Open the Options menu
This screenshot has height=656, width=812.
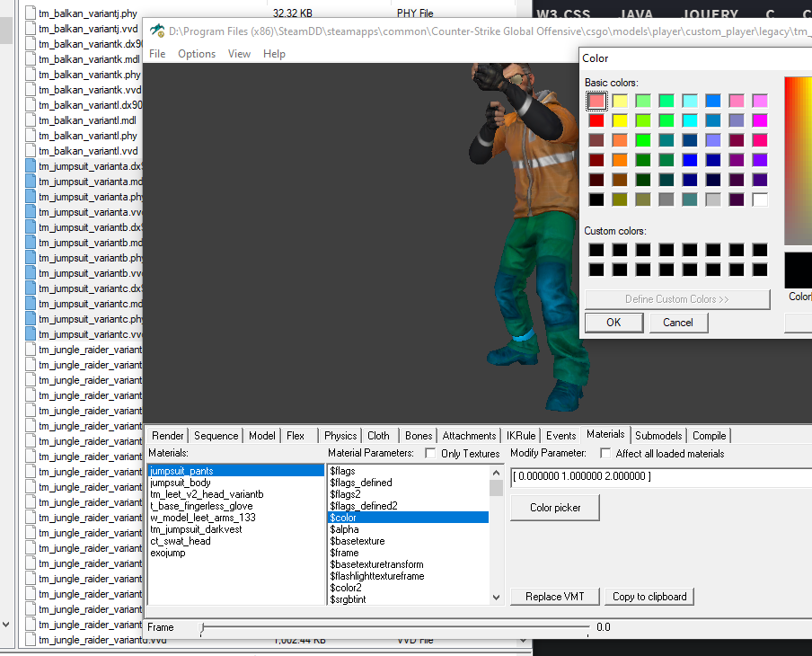[x=197, y=54]
